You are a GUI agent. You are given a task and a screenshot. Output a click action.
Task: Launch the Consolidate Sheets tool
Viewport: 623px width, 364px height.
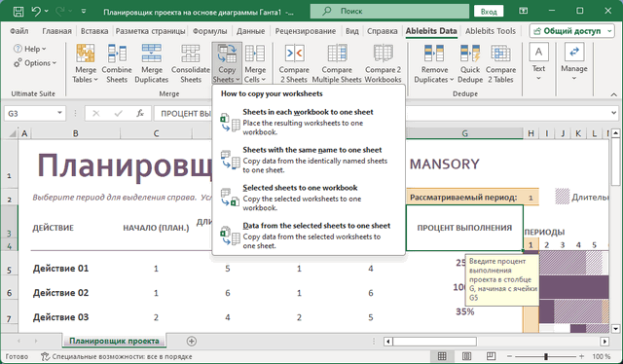point(191,63)
